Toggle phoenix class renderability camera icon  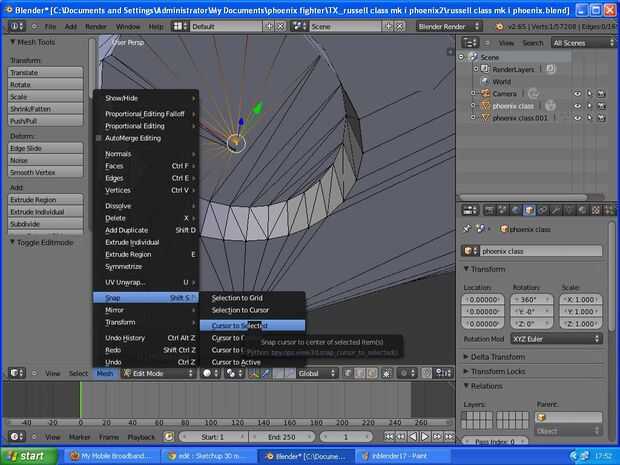click(601, 106)
